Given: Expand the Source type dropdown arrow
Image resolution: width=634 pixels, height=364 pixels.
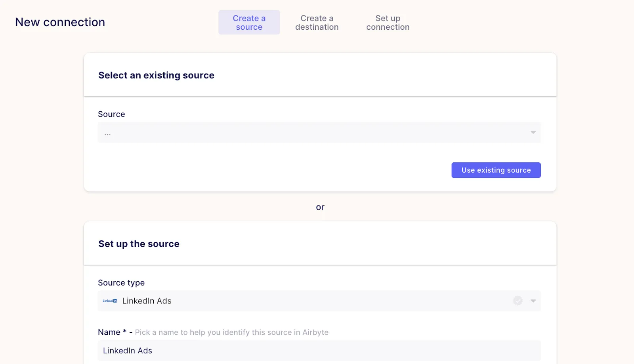Looking at the screenshot, I should pyautogui.click(x=533, y=301).
